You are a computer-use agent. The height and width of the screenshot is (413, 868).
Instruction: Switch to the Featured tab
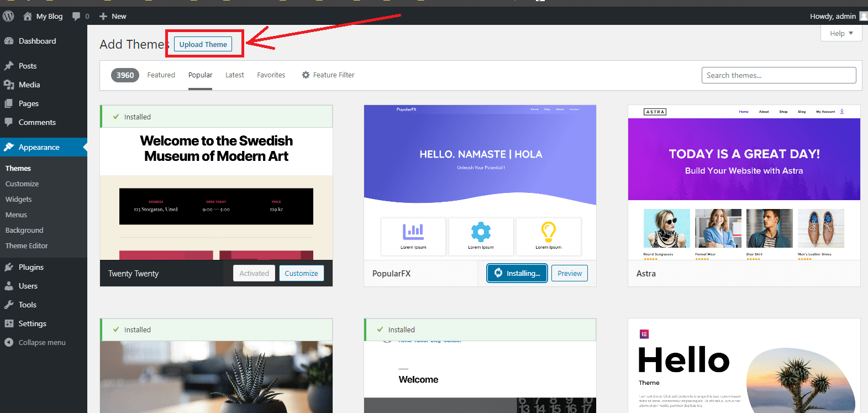pyautogui.click(x=161, y=75)
